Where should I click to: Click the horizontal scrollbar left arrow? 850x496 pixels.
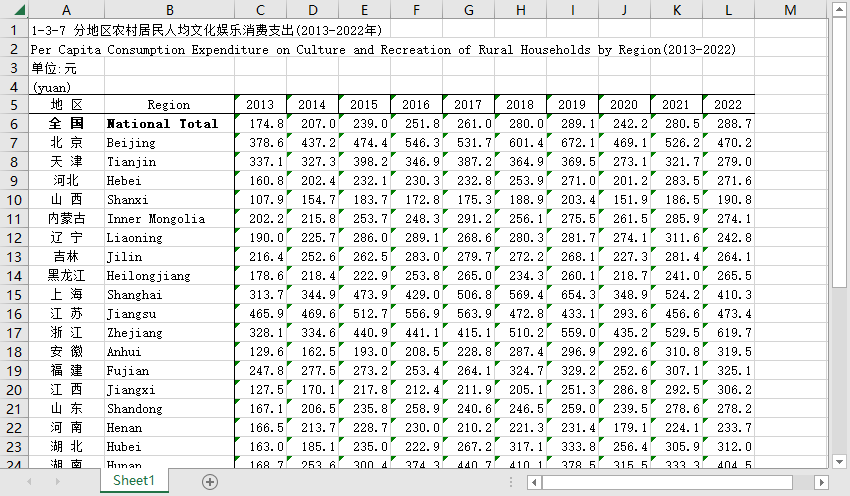pos(535,482)
